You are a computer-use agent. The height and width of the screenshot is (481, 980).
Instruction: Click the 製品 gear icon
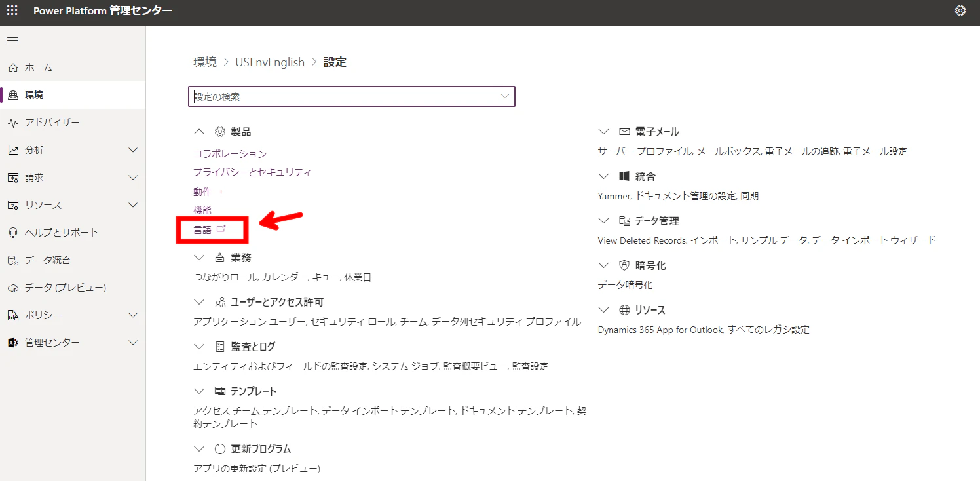pos(220,132)
